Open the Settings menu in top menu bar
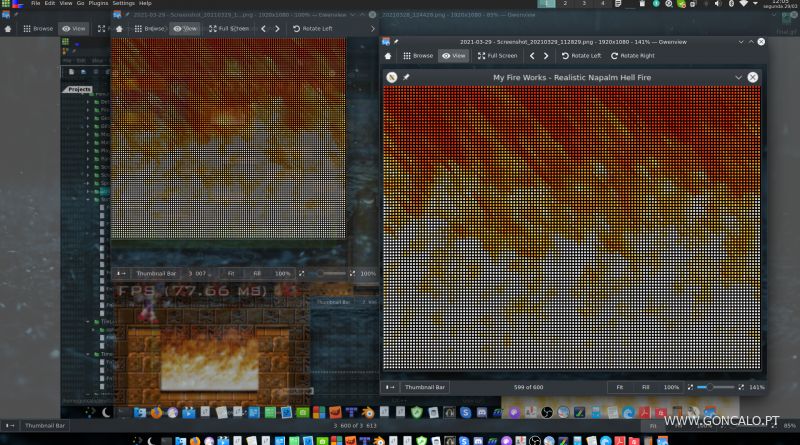The height and width of the screenshot is (445, 800). (x=123, y=4)
